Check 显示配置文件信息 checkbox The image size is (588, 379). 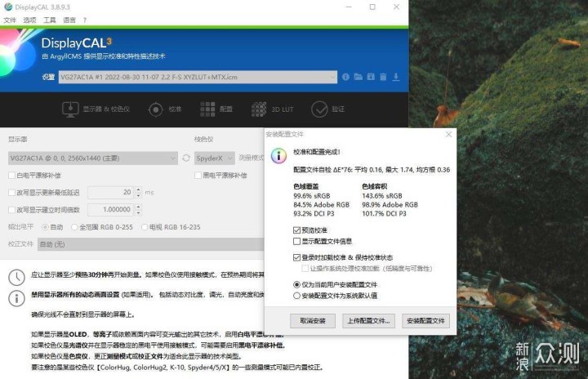(x=296, y=241)
